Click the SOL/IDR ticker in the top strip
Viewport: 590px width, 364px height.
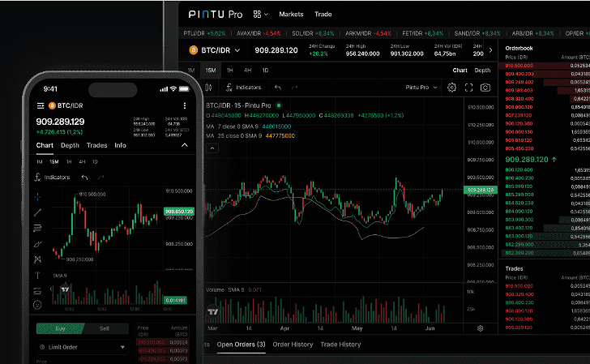point(313,33)
